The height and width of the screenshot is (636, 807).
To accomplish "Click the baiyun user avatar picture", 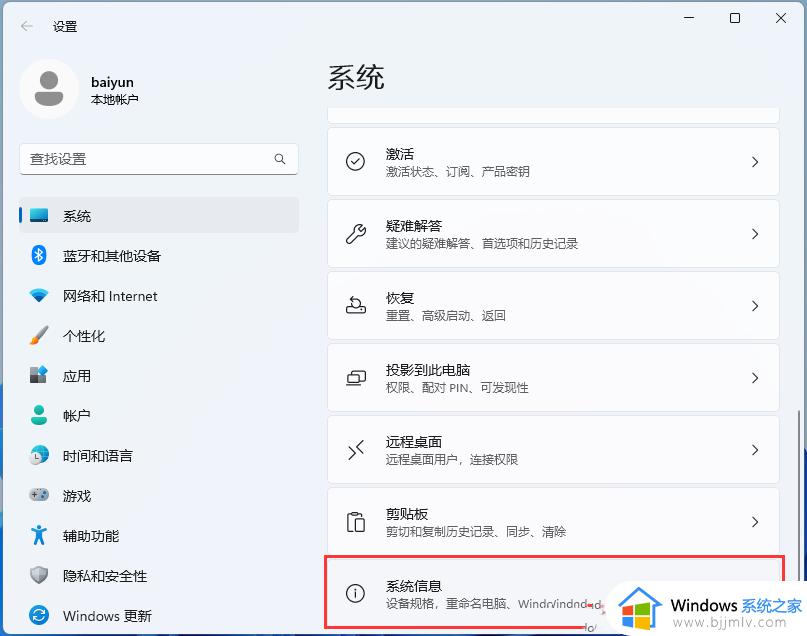I will point(49,89).
